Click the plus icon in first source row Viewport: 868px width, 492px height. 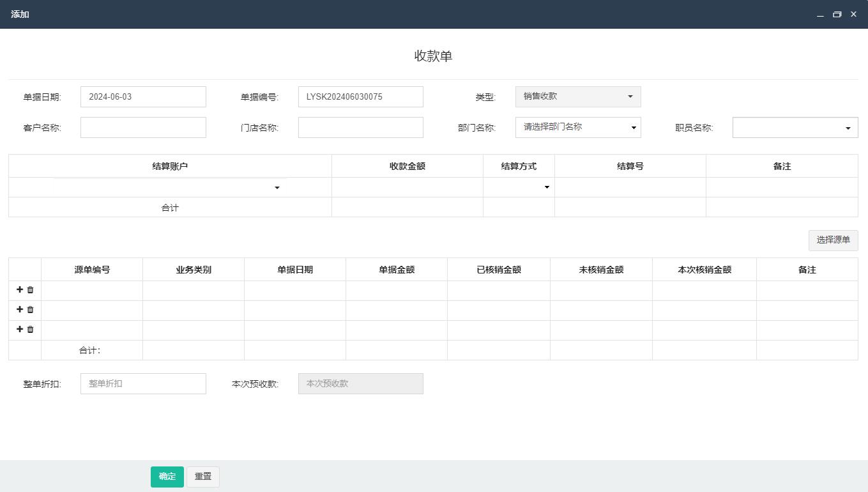coord(20,289)
